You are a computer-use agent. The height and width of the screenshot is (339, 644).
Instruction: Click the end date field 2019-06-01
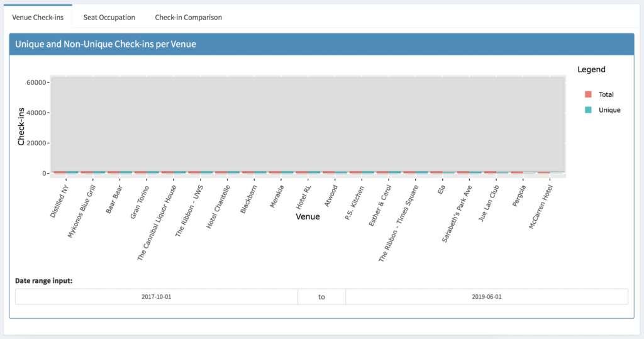pyautogui.click(x=486, y=296)
